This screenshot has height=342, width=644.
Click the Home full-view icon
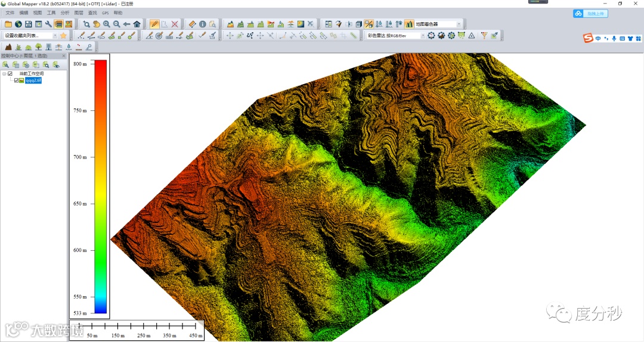pos(137,24)
